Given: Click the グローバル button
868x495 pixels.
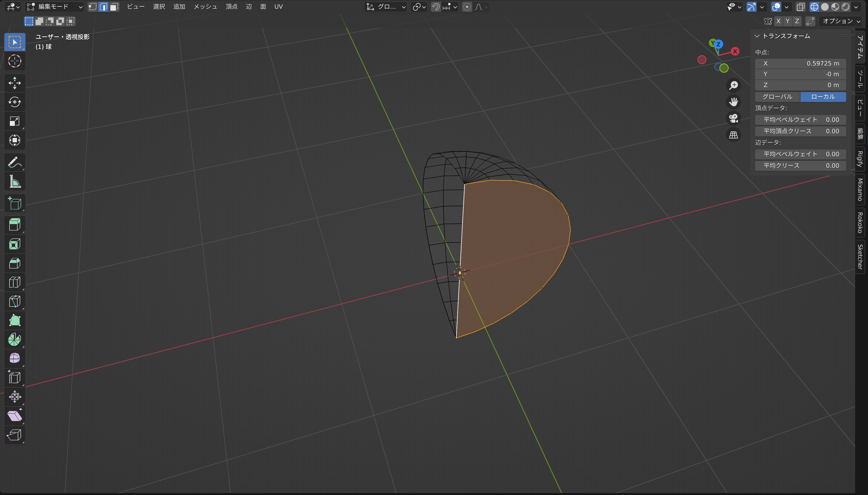Looking at the screenshot, I should (x=778, y=96).
